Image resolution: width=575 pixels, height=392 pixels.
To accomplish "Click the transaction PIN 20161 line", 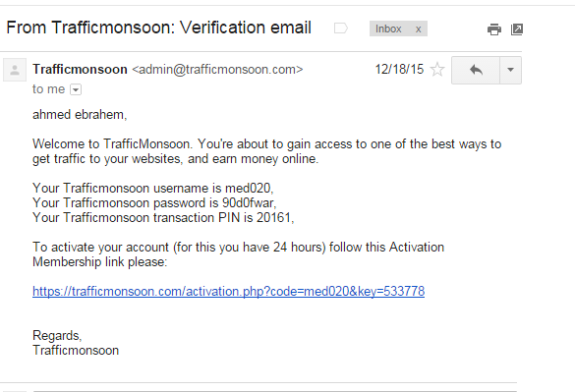I will [163, 217].
